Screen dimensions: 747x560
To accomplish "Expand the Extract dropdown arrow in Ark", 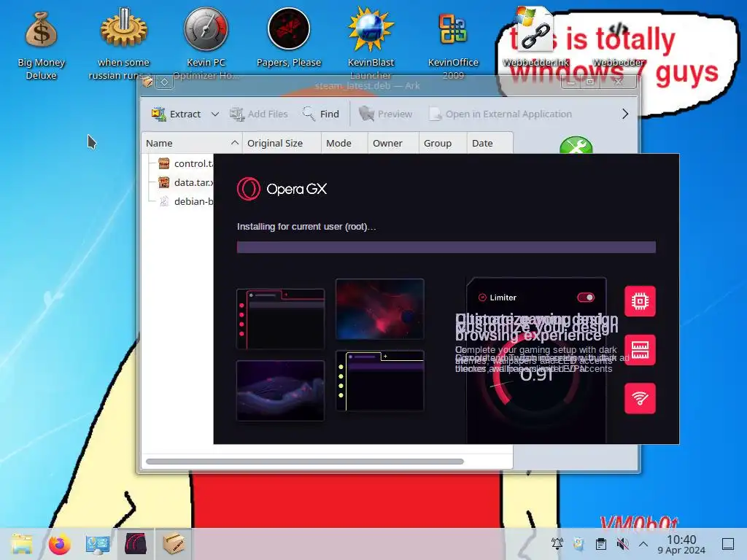I will point(215,114).
